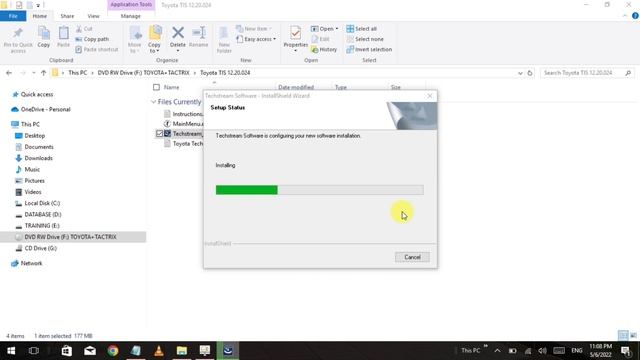Open the address bar history dropdown

click(x=520, y=73)
